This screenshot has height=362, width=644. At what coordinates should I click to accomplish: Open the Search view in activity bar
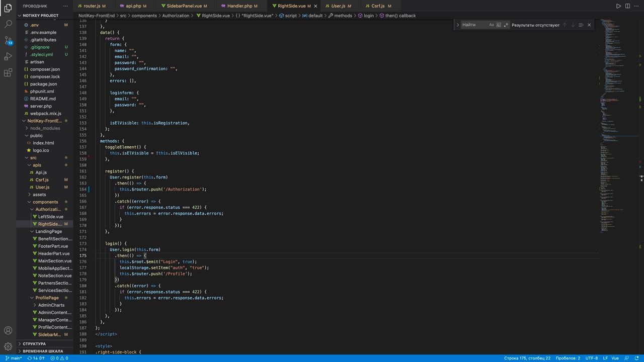[x=8, y=24]
